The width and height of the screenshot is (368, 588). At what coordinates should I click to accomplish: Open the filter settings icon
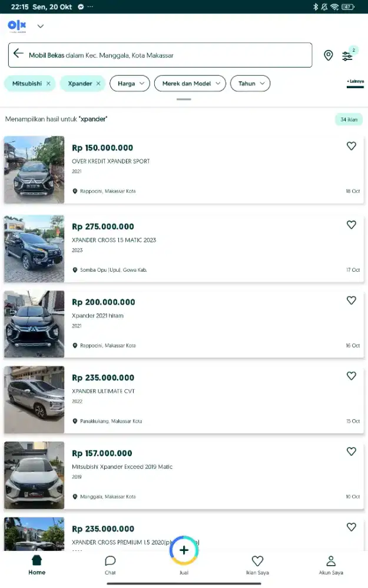[x=347, y=56]
